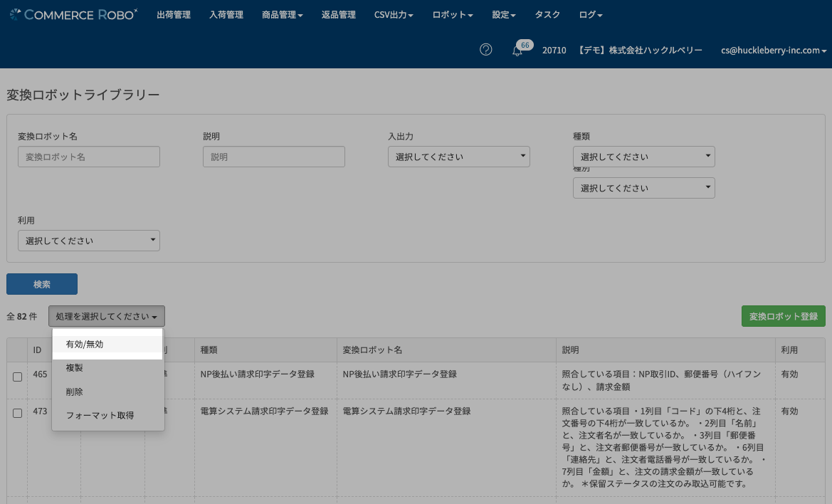This screenshot has width=832, height=504.
Task: Open the cs@huckleberry-inc.com account menu
Action: [773, 51]
